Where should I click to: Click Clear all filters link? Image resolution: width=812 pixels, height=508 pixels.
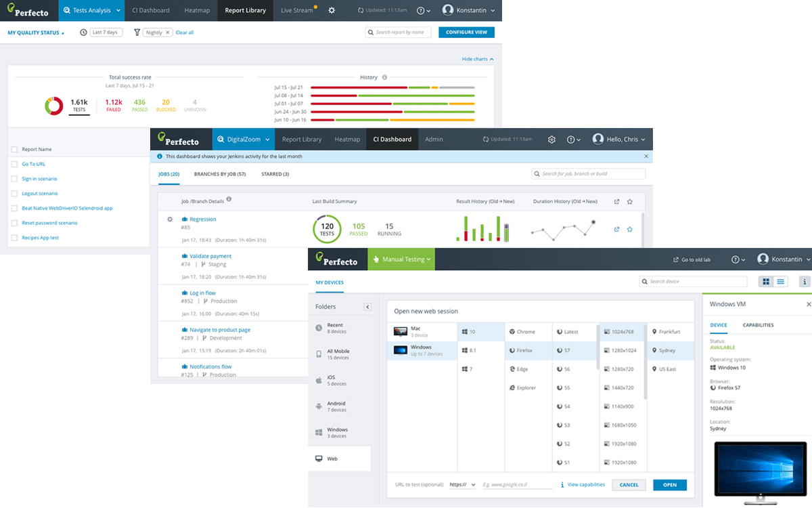click(185, 33)
